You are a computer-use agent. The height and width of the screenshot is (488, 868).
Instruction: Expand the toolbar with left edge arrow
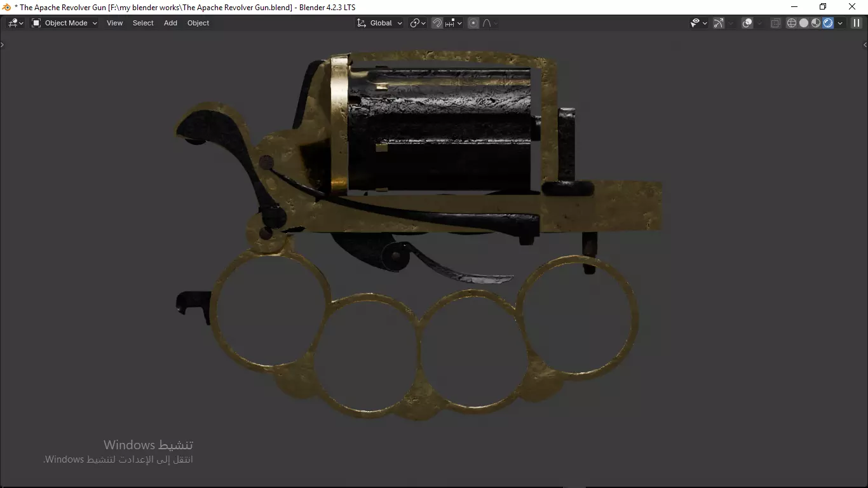point(2,45)
